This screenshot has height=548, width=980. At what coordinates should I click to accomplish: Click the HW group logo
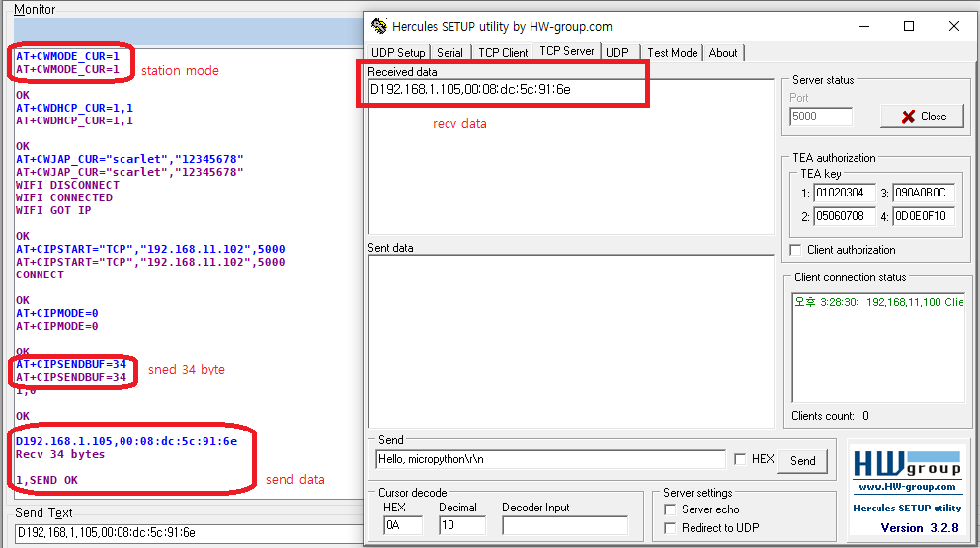pos(907,465)
